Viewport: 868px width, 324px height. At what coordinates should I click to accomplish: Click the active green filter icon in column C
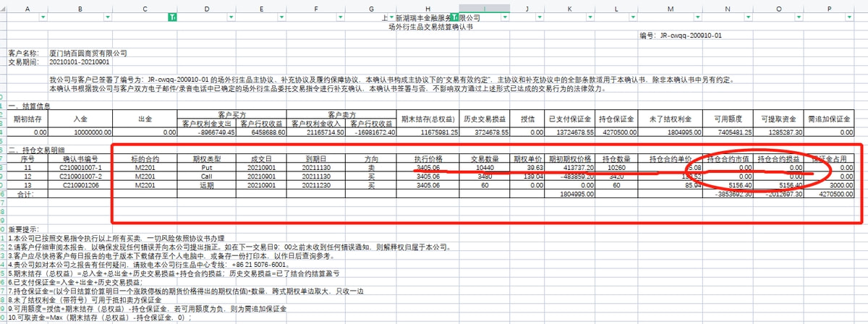[x=172, y=16]
